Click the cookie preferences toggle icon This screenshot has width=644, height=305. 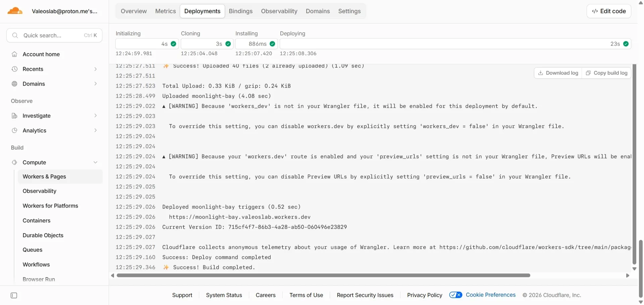pyautogui.click(x=455, y=295)
